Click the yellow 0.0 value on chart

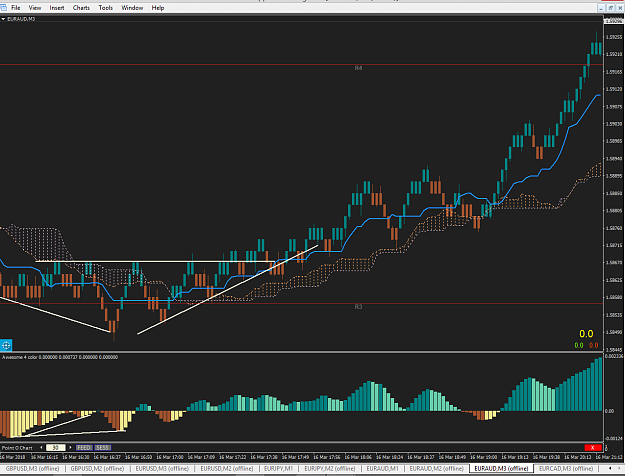[x=586, y=334]
